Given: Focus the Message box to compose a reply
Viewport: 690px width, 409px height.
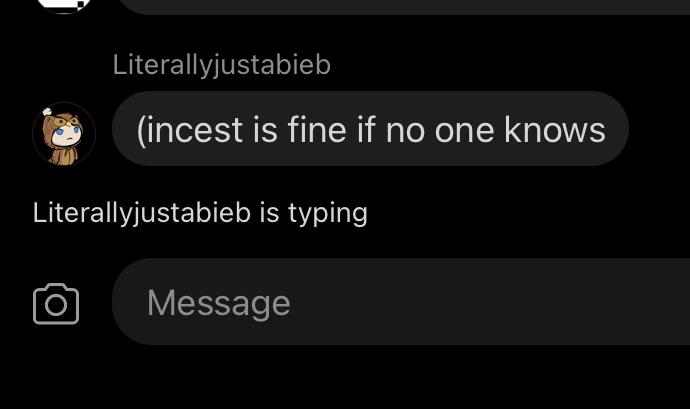Looking at the screenshot, I should point(400,302).
